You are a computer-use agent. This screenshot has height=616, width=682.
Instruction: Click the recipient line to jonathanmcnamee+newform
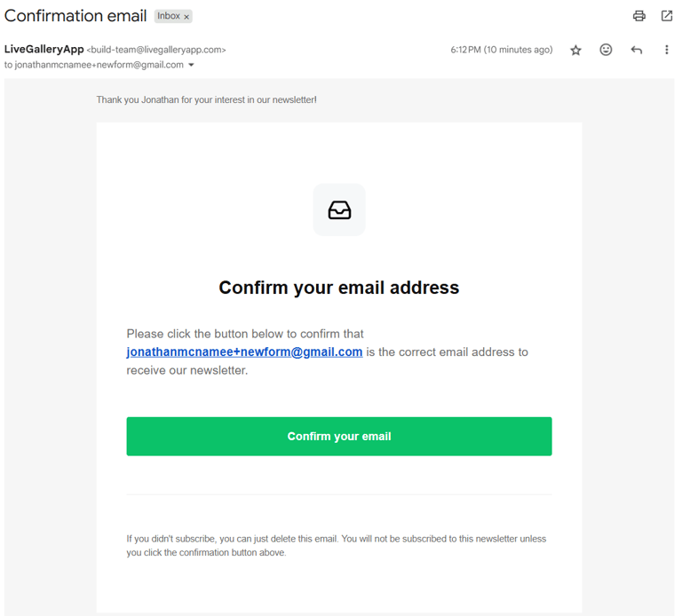(x=94, y=65)
